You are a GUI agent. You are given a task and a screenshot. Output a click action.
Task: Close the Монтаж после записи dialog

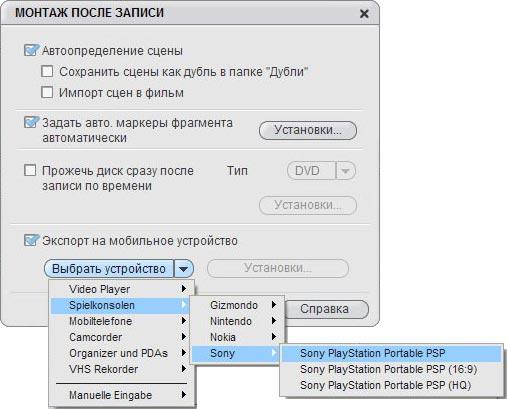click(x=364, y=14)
